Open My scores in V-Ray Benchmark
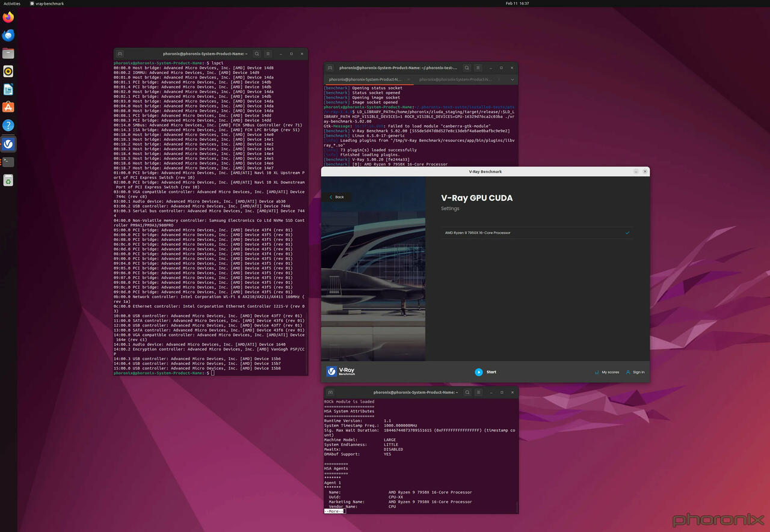Viewport: 770px width, 532px height. point(607,372)
